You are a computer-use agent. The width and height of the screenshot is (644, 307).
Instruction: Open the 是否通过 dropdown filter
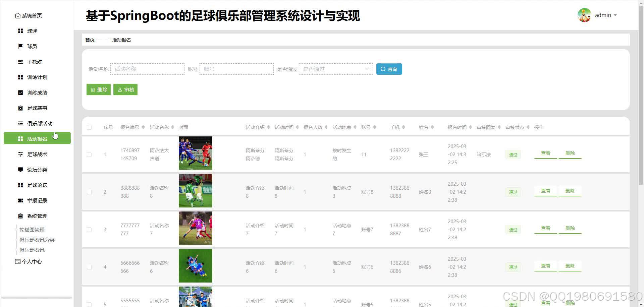tap(336, 69)
